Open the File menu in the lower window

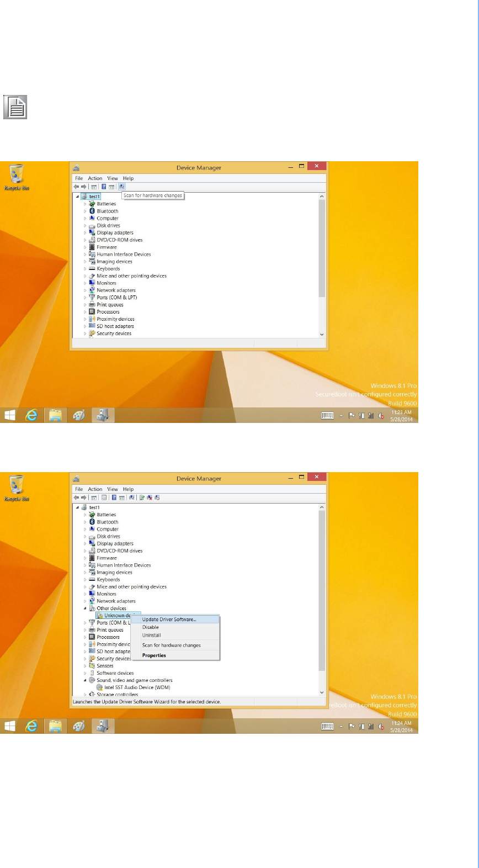coord(79,489)
